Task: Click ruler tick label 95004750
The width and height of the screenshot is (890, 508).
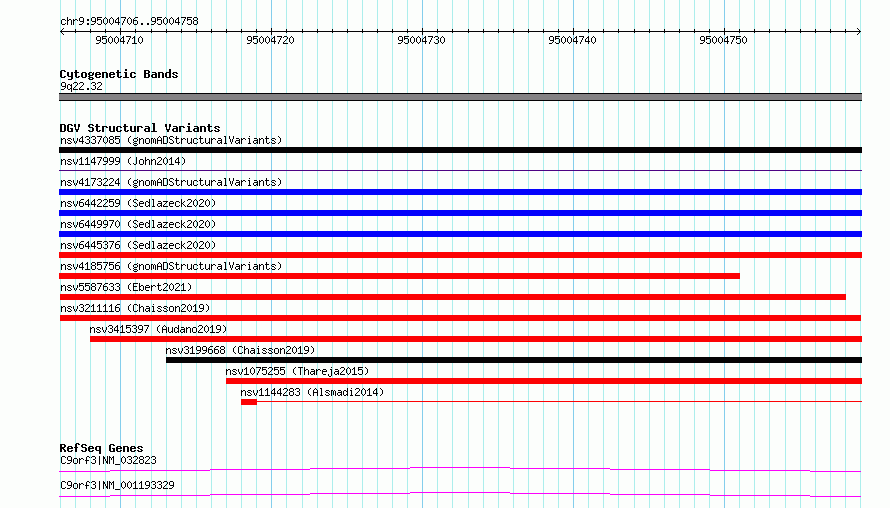Action: [723, 40]
